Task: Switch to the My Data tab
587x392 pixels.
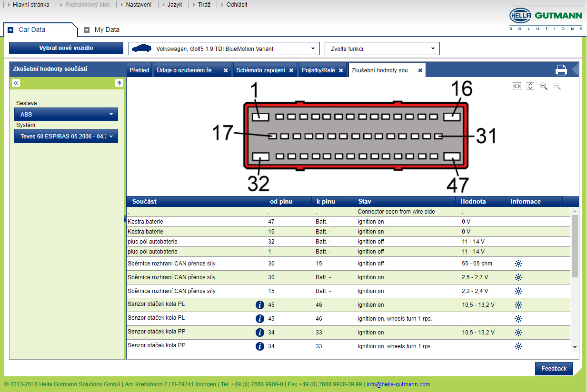Action: click(x=101, y=29)
